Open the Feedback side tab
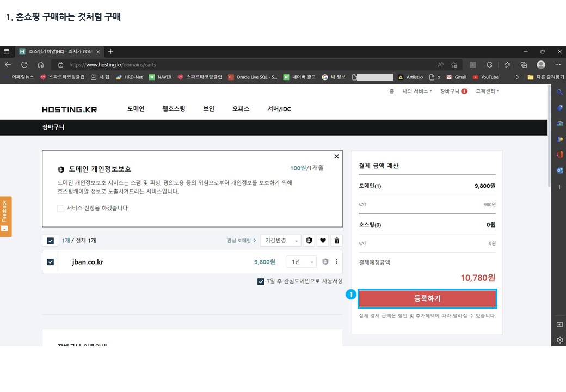The height and width of the screenshot is (392, 566). (x=5, y=216)
